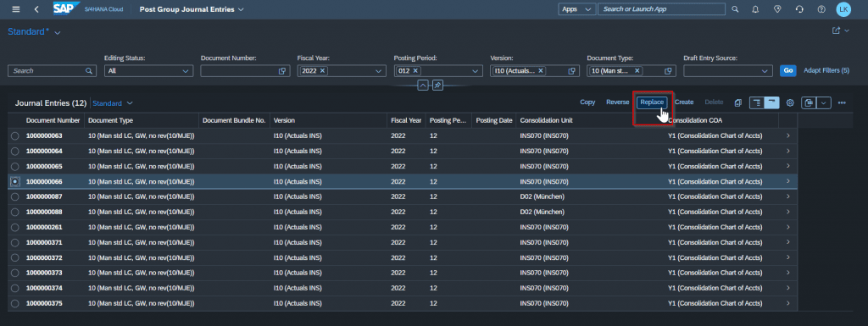
Task: Remove the 012 Posting Period token
Action: point(415,71)
